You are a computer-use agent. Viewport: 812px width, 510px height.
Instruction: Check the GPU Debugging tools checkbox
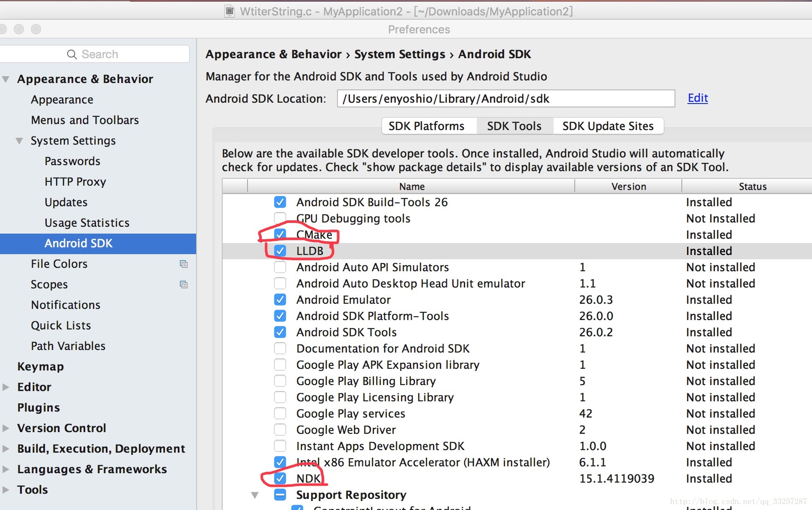point(280,218)
